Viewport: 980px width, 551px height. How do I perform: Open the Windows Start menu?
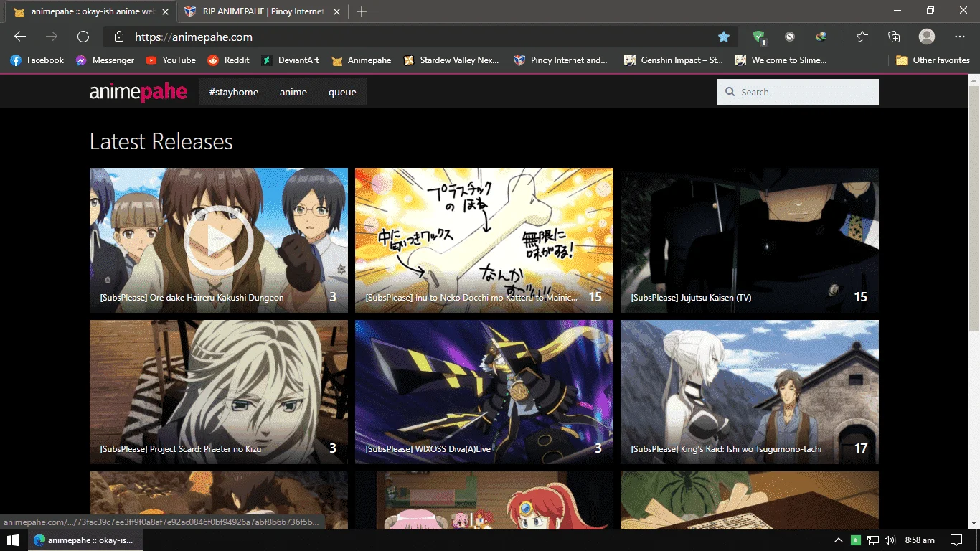13,540
